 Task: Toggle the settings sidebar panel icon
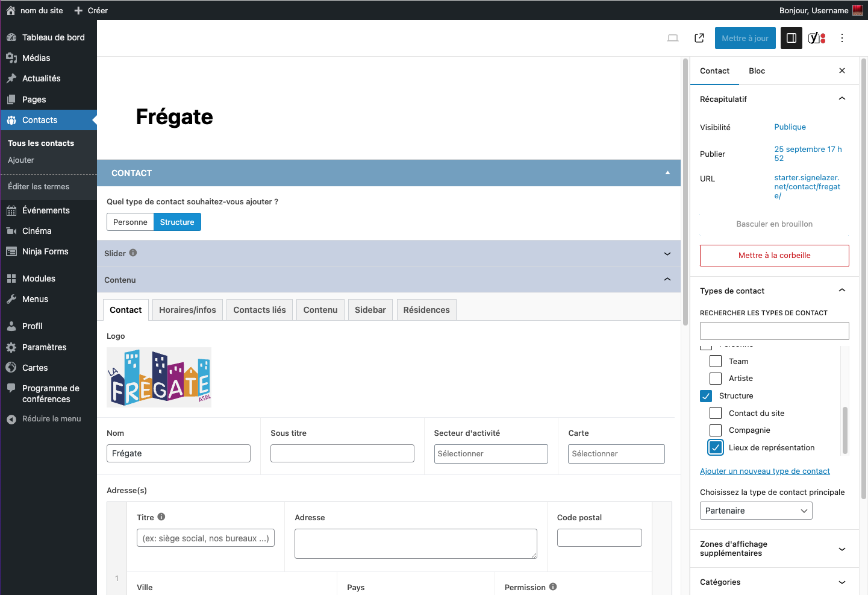[791, 38]
